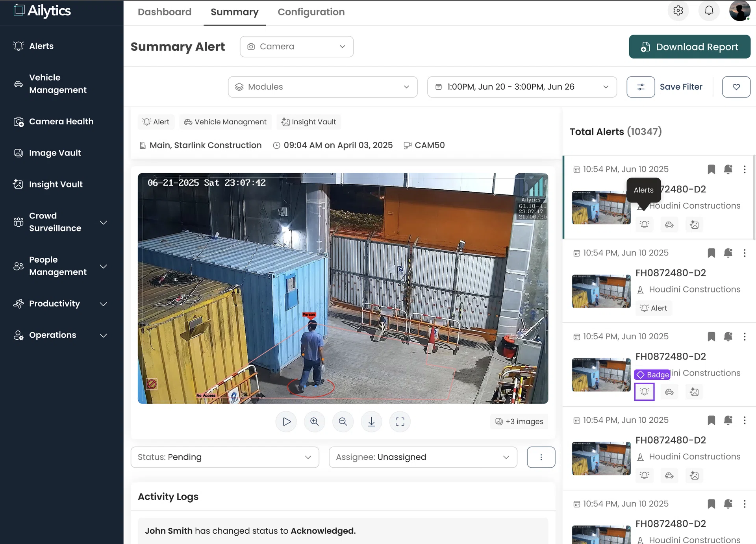Open the filter adjustment sliders
The width and height of the screenshot is (756, 544).
(641, 87)
